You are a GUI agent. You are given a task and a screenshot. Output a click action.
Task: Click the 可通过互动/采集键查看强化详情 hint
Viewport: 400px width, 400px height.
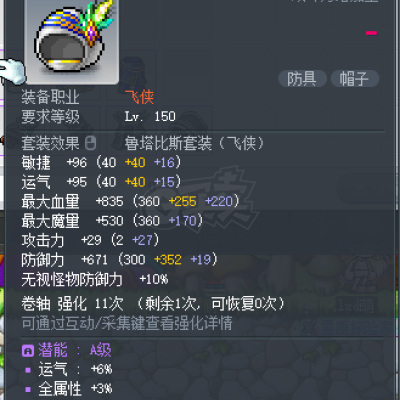127,323
